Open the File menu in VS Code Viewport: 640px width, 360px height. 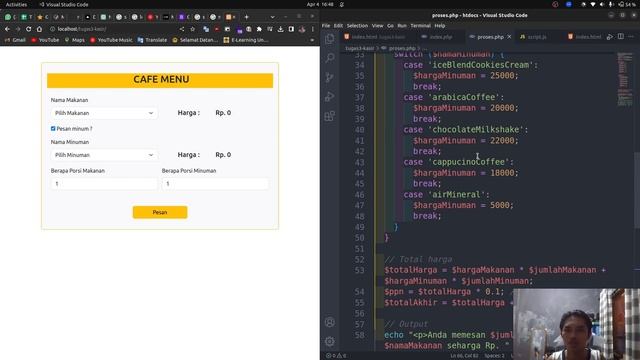pos(326,26)
